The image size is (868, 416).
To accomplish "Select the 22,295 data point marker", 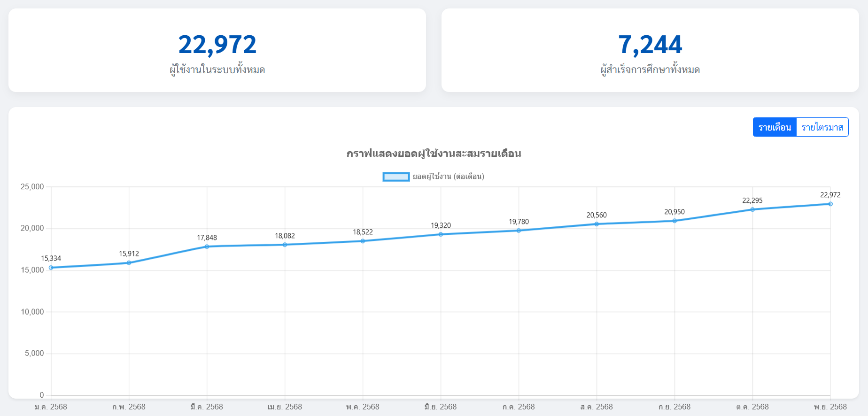I will point(752,209).
